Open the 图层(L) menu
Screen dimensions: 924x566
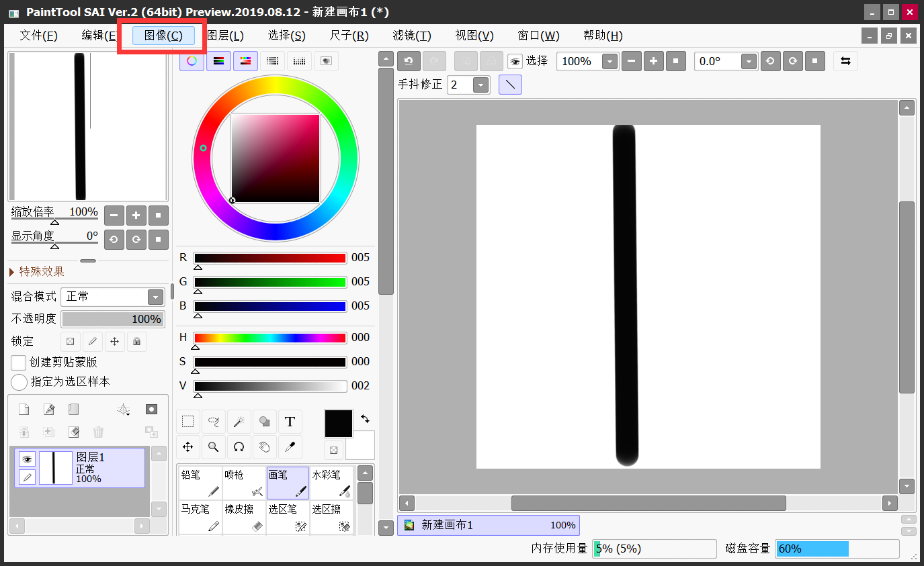click(225, 36)
